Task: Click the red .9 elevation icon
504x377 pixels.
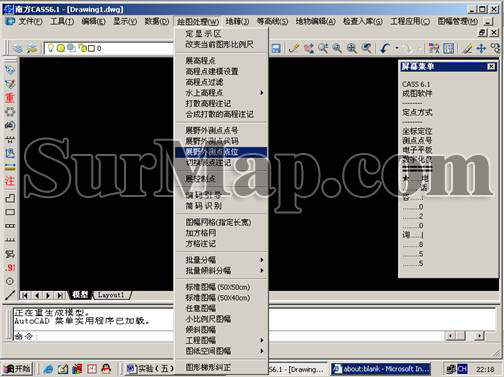Action: [10, 268]
